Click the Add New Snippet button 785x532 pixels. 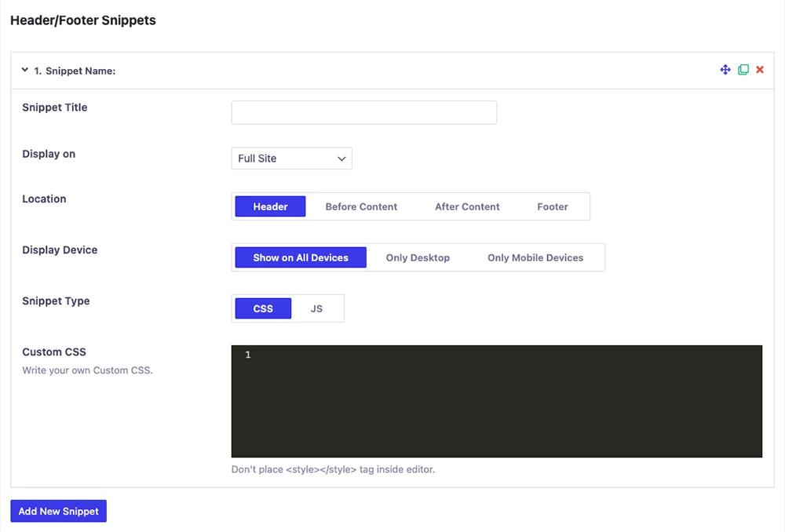[59, 511]
